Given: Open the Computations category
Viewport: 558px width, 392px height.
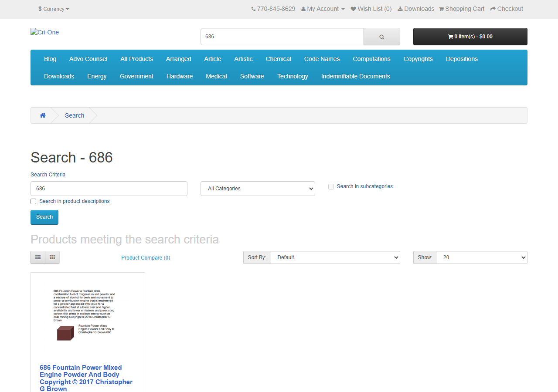Looking at the screenshot, I should coord(371,59).
